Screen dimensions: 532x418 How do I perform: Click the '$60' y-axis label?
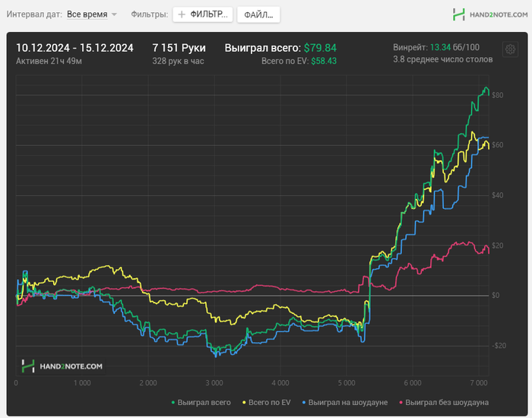tap(497, 145)
